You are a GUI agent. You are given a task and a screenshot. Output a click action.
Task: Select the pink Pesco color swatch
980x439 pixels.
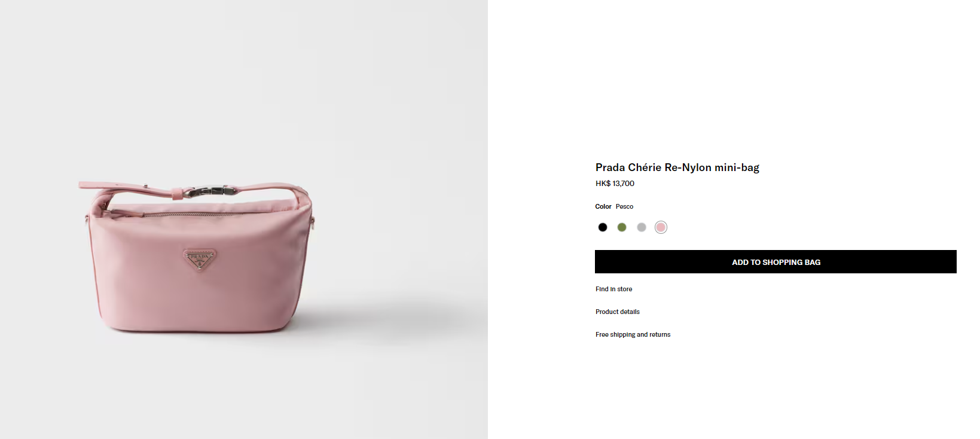(x=661, y=227)
